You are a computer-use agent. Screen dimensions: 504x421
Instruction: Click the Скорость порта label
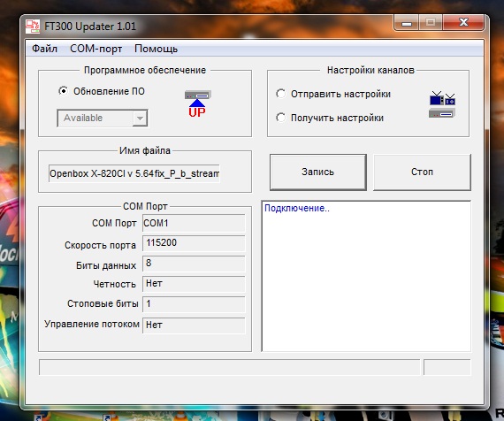pos(100,245)
